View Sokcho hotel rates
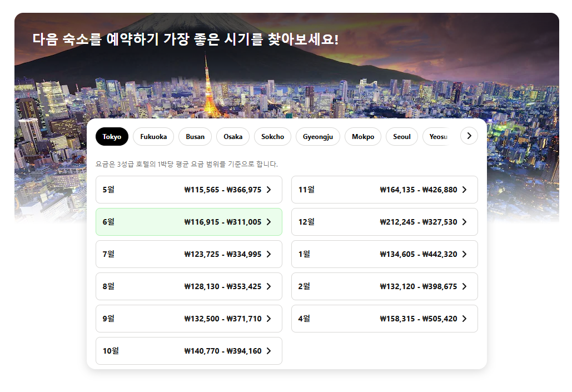 (272, 136)
